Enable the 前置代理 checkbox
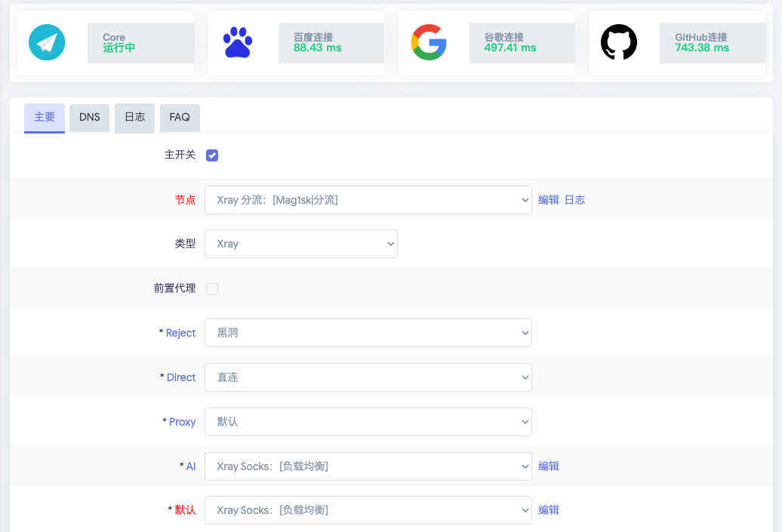782x532 pixels. (212, 289)
